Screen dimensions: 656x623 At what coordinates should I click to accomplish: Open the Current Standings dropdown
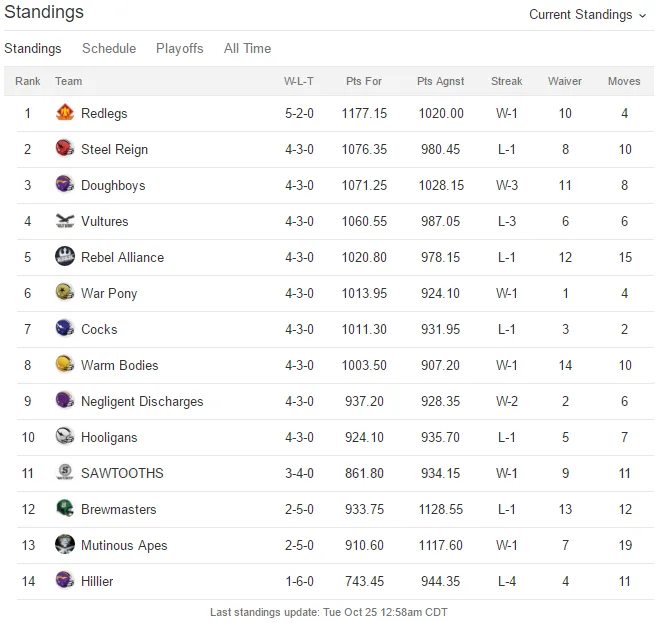pos(588,15)
